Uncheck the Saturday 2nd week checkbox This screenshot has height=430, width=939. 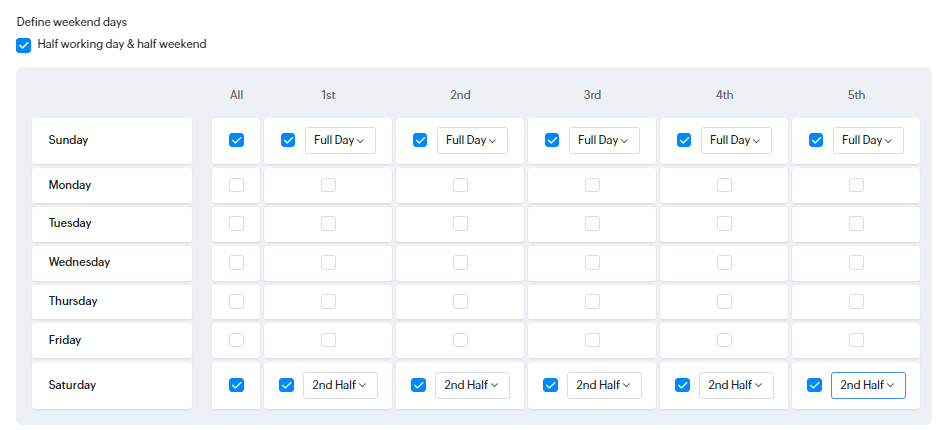click(419, 385)
